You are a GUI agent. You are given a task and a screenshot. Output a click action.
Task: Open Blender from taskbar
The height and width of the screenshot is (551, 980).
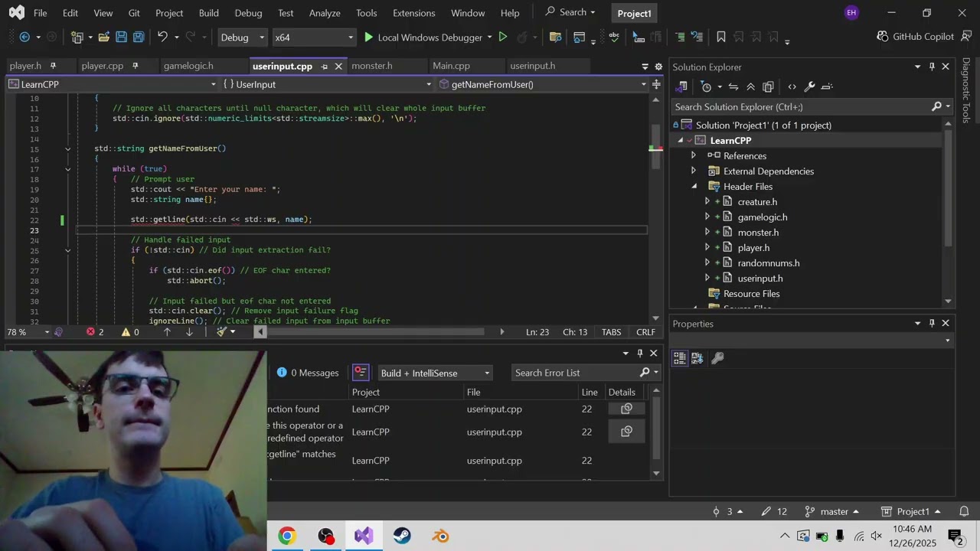click(440, 536)
